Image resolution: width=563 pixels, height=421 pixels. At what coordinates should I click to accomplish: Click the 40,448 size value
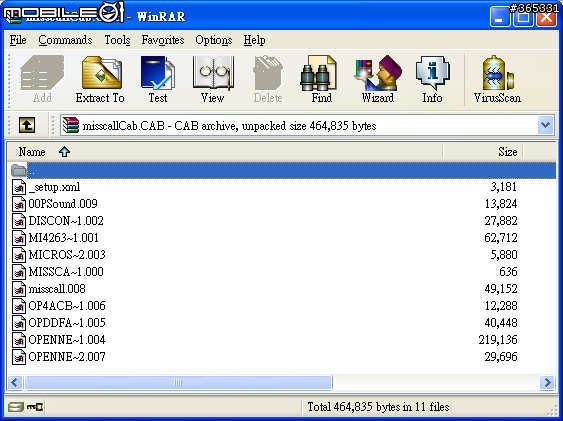[501, 323]
